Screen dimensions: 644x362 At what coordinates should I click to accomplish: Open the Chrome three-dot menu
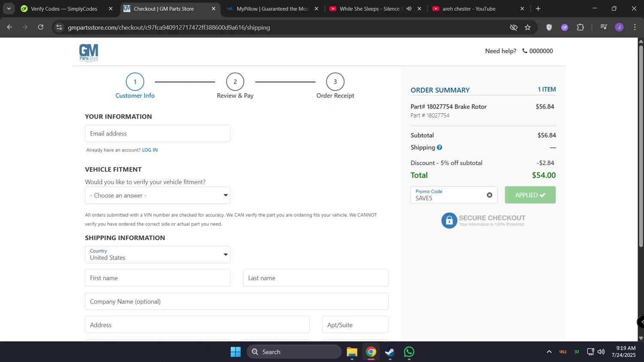tap(635, 27)
